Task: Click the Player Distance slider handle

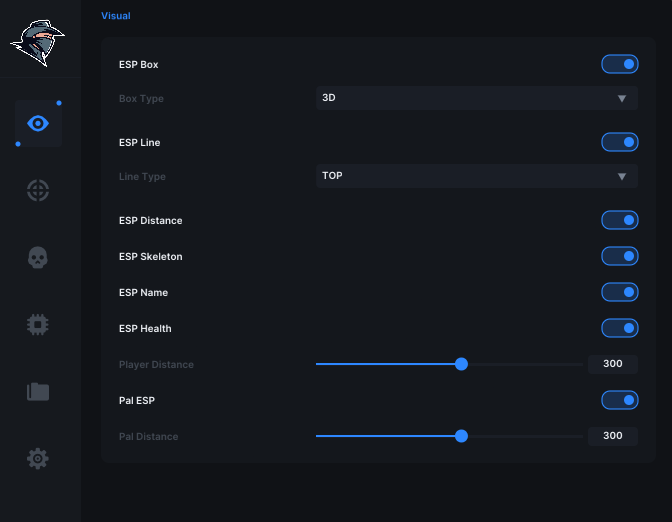Action: click(x=461, y=364)
